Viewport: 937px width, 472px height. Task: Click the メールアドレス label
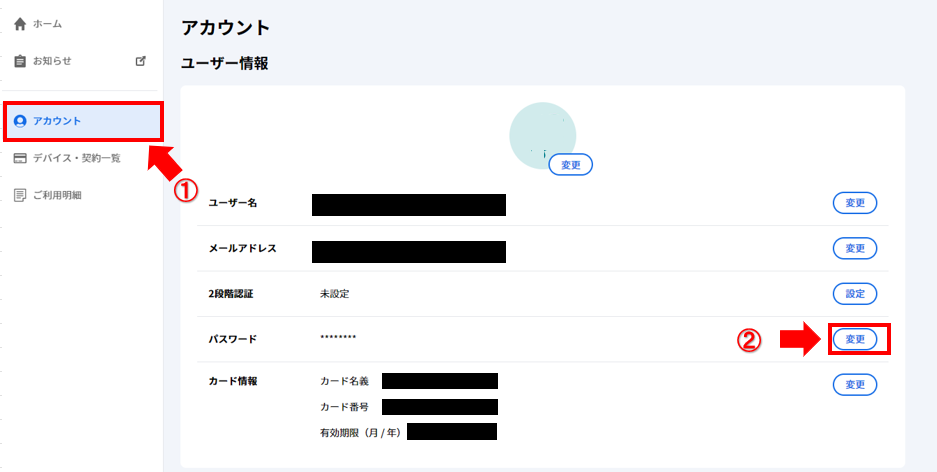(242, 249)
